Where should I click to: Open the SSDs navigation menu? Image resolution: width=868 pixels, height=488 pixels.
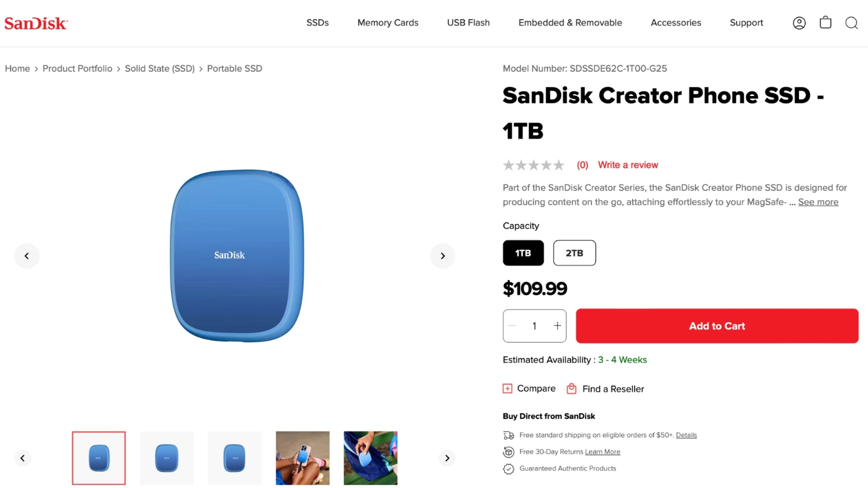[318, 23]
